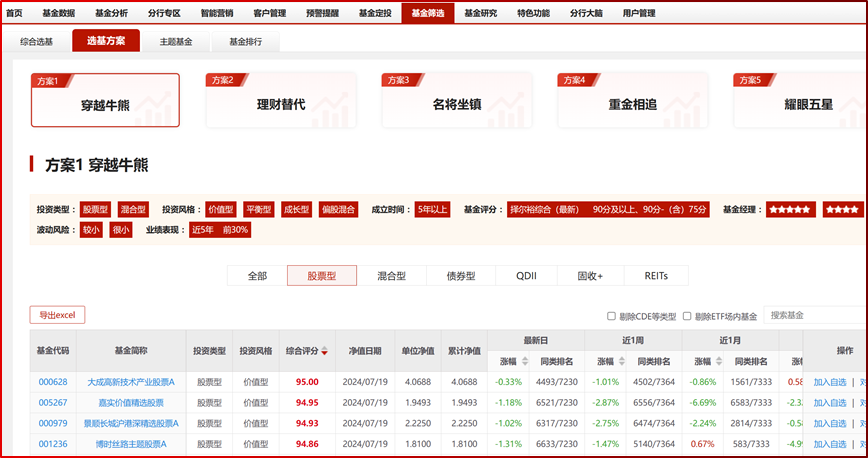Open 博时丝路主题股票A fund link
868x458 pixels.
[131, 444]
